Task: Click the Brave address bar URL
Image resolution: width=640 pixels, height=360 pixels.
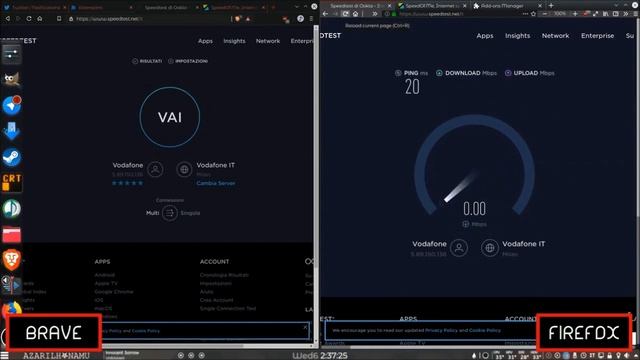Action: click(109, 19)
